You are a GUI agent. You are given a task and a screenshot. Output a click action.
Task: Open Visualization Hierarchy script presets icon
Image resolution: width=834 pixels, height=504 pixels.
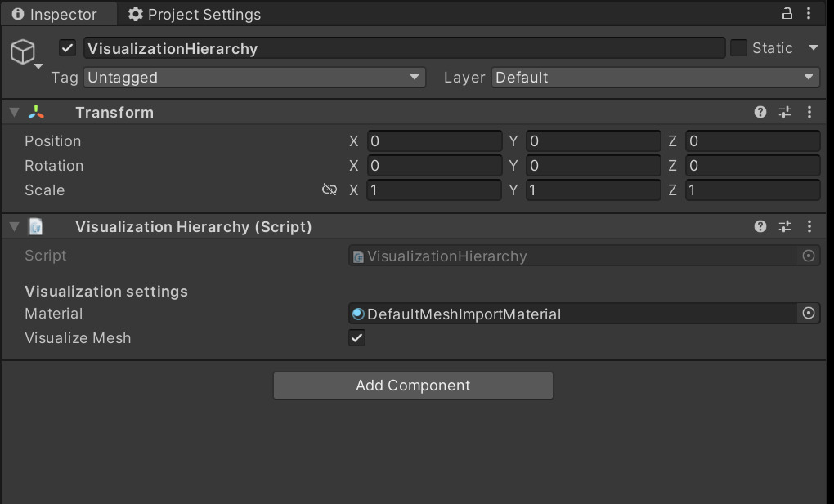785,226
